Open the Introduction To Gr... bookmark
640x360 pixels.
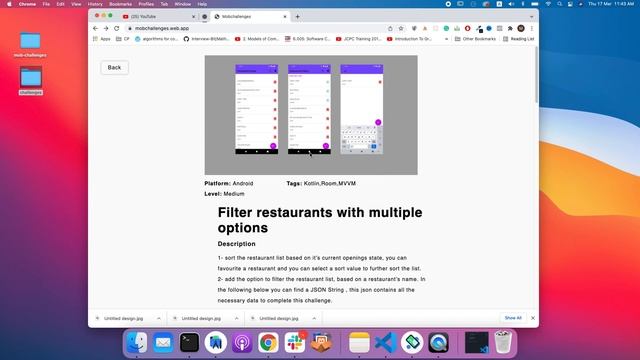(409, 39)
